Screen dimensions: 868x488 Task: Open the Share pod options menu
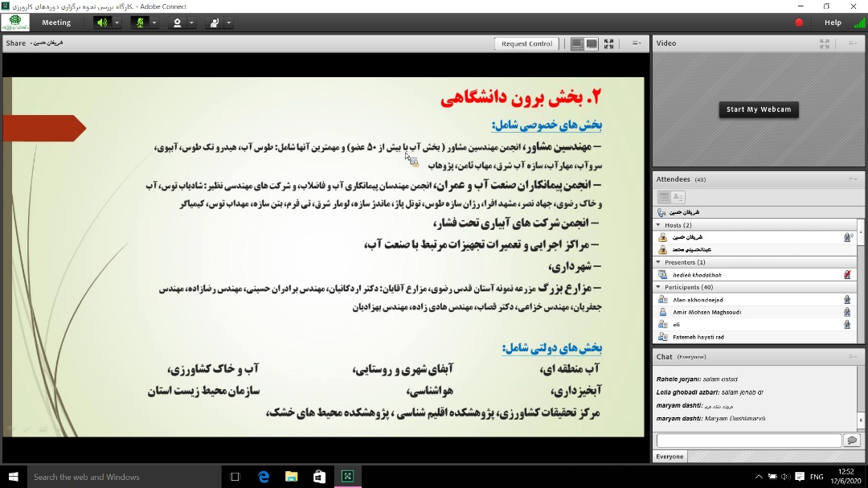click(637, 43)
